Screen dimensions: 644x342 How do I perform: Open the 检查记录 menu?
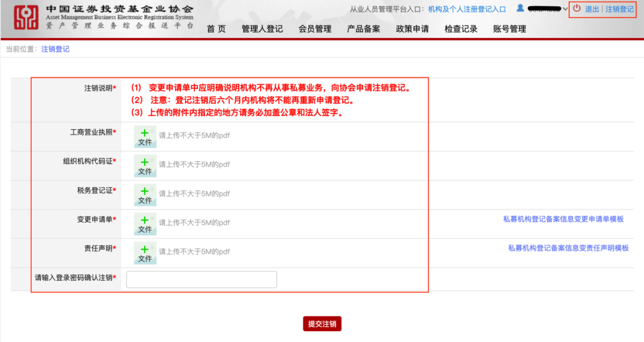coord(461,29)
